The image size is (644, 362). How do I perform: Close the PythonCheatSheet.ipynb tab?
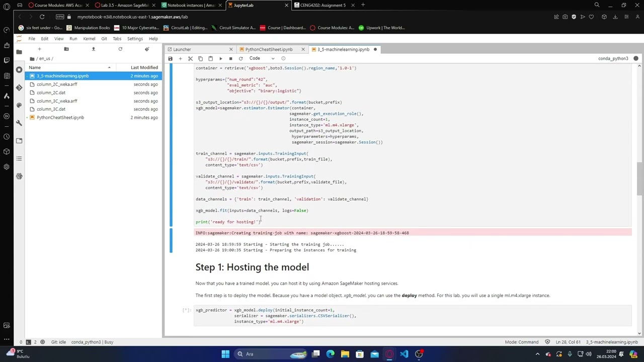[x=303, y=49]
